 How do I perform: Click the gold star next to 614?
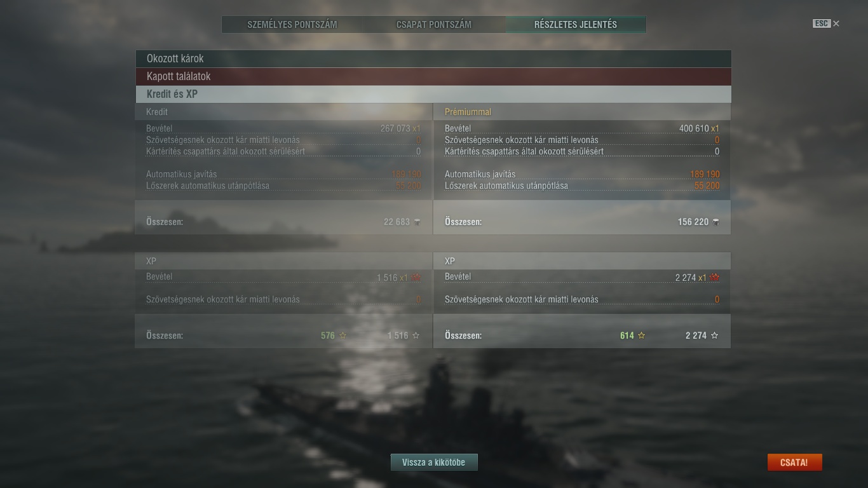(641, 335)
